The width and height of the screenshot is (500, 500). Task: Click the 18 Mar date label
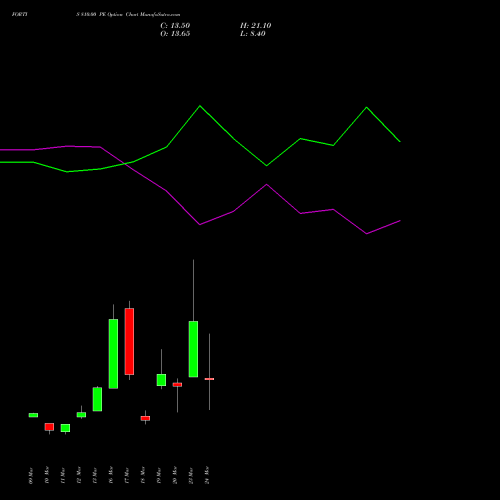(143, 475)
